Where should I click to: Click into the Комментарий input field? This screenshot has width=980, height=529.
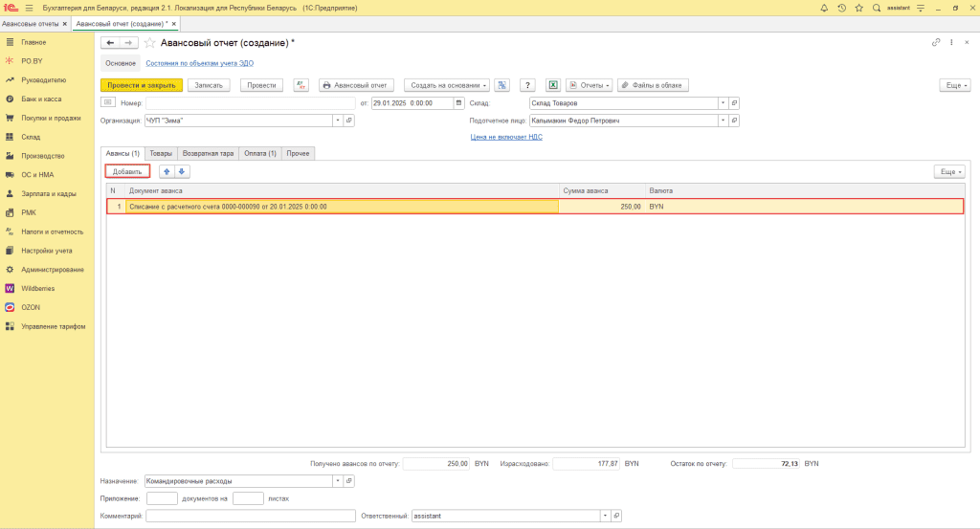tap(251, 516)
